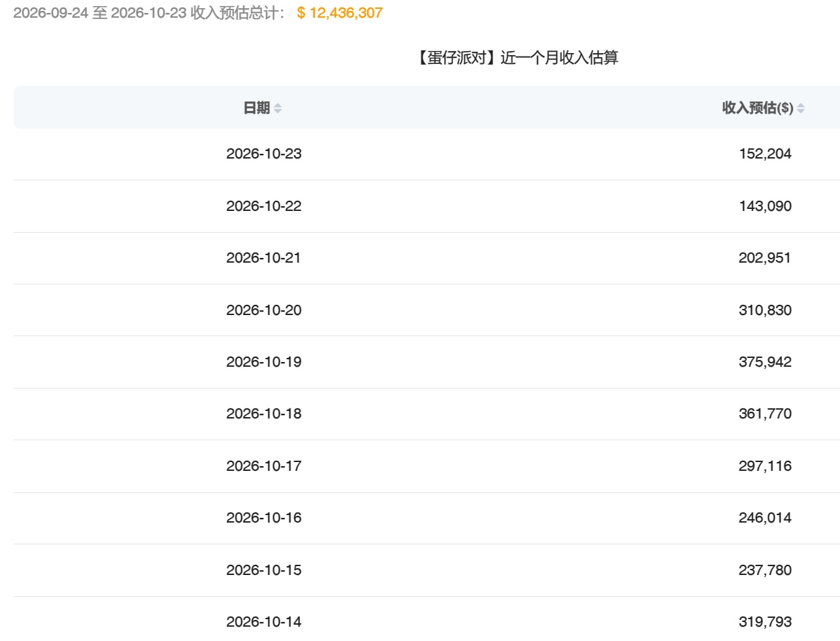Select revenue value 319,793

[765, 621]
